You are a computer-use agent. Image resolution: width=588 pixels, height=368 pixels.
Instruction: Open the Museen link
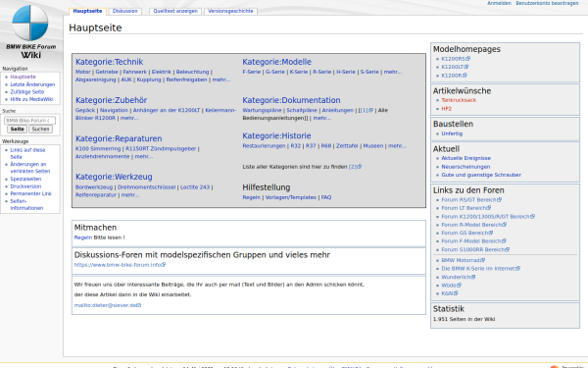[x=373, y=146]
